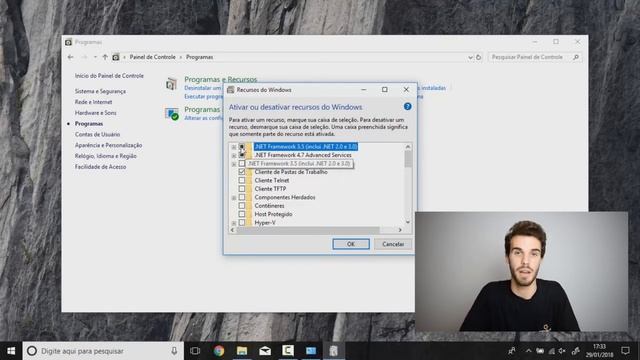The image size is (640, 360).
Task: Open the Mail app from the taskbar
Action: [x=265, y=351]
